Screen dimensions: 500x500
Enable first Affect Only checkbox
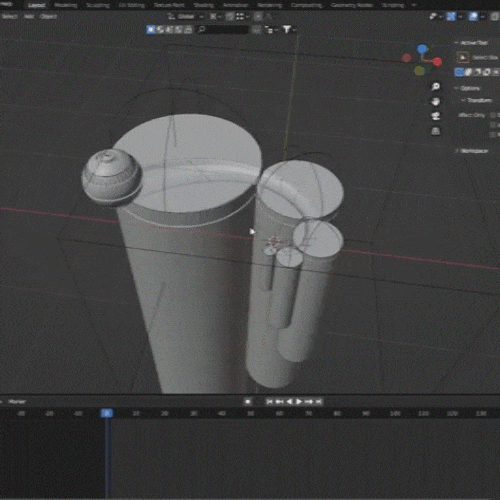point(493,115)
